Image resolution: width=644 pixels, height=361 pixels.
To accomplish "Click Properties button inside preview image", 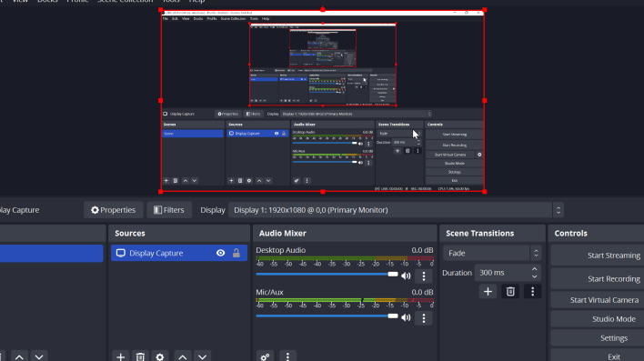I will (228, 115).
